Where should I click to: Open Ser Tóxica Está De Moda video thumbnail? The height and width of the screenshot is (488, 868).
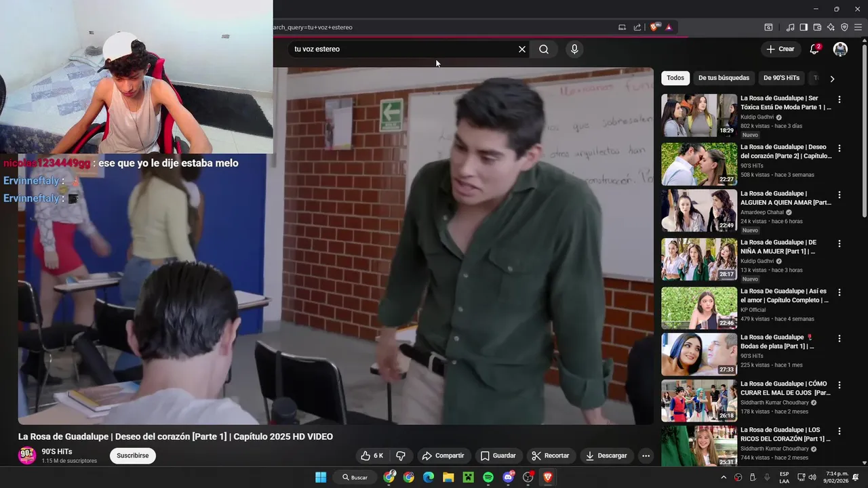pos(699,115)
